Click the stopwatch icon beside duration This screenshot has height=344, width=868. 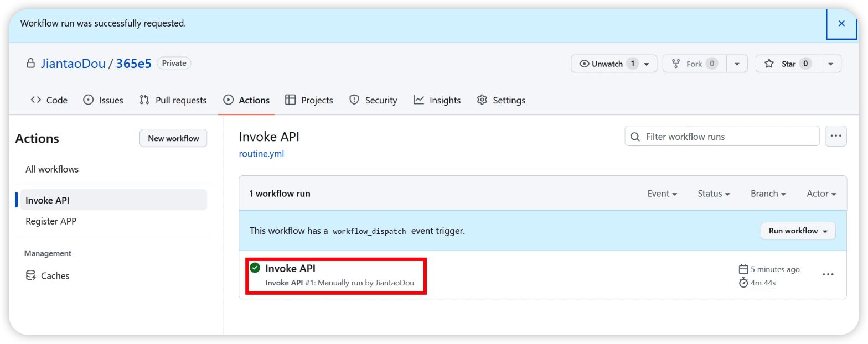[x=743, y=283]
